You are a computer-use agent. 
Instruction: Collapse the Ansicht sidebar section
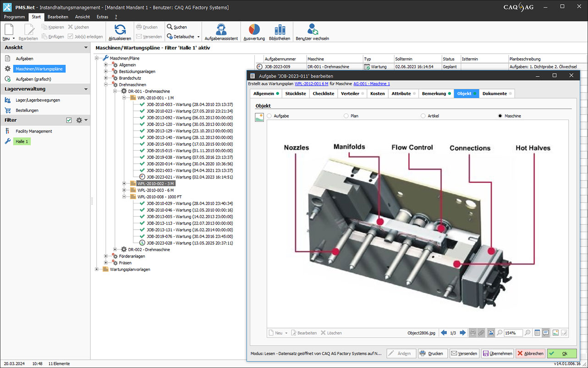(x=86, y=48)
